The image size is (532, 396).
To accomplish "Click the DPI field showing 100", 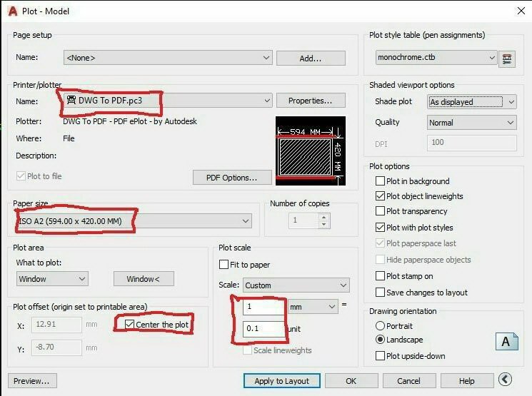I will pos(471,143).
